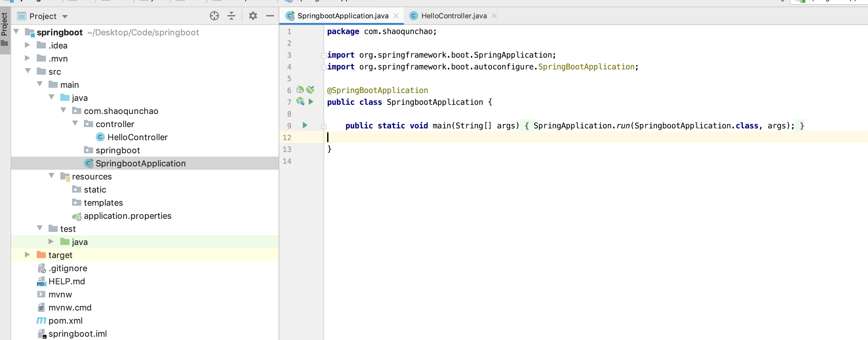868x340 pixels.
Task: Click the run gutter icon on line 9
Action: pos(305,125)
